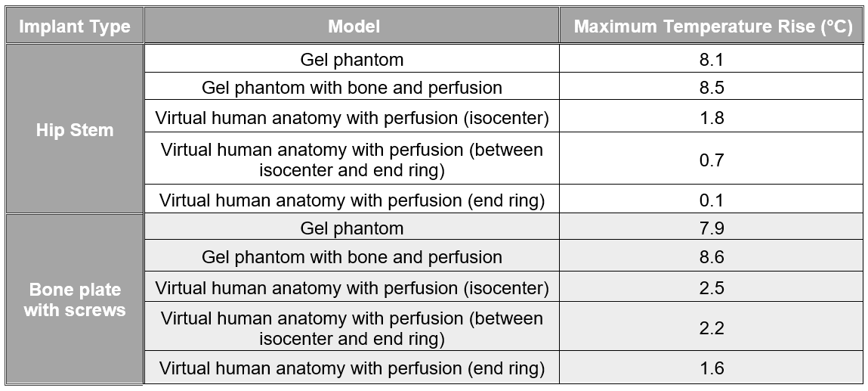Select the Hip Stem Gel phantom model cell
This screenshot has width=868, height=391.
click(352, 60)
